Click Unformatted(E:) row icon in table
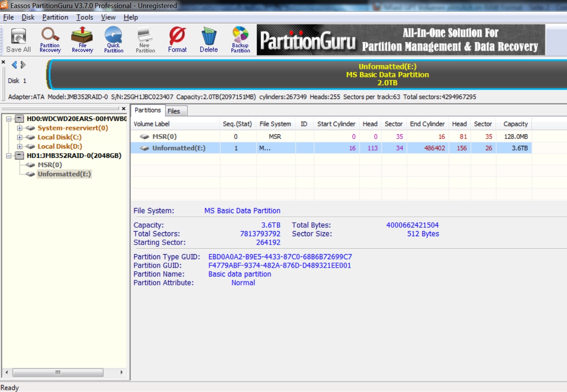Viewport: 567px width, 392px height. tap(144, 148)
